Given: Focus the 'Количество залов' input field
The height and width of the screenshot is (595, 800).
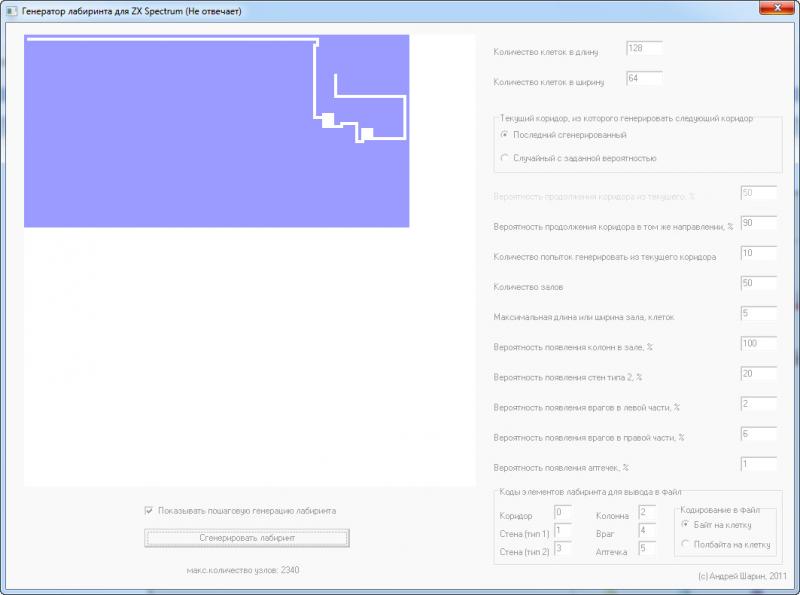Looking at the screenshot, I should pos(757,284).
